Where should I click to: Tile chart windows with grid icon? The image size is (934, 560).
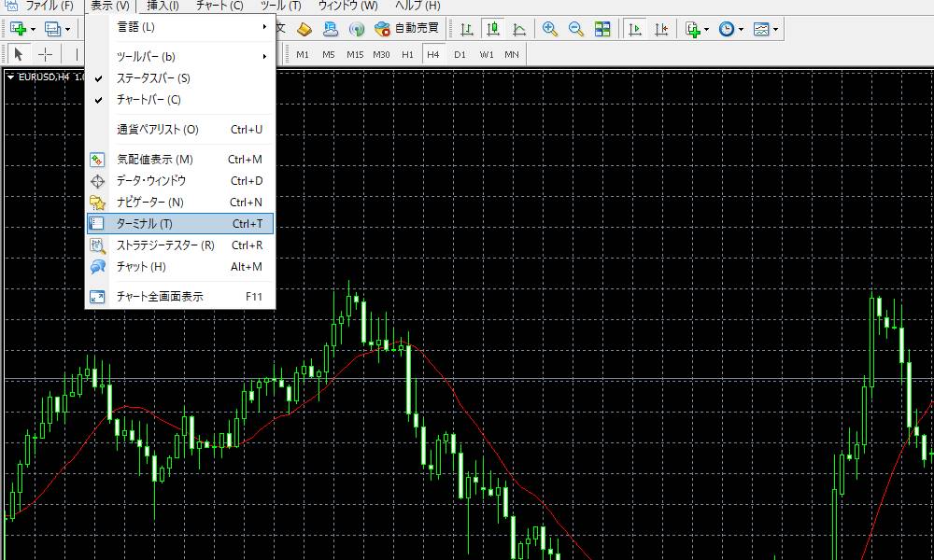pos(602,29)
